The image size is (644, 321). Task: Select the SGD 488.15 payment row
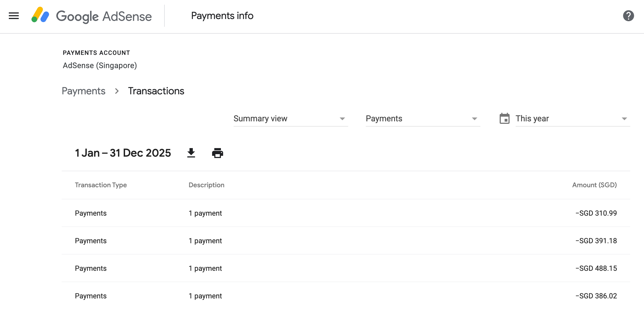click(x=346, y=268)
